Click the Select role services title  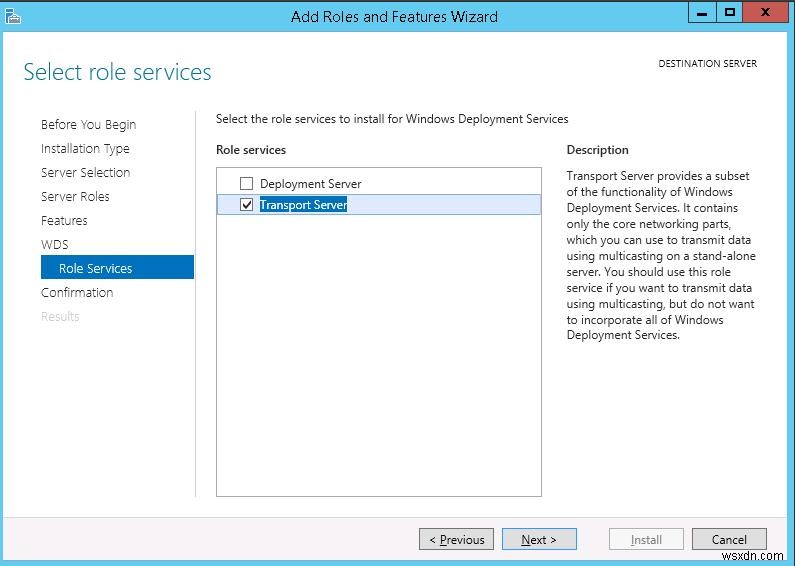(117, 72)
